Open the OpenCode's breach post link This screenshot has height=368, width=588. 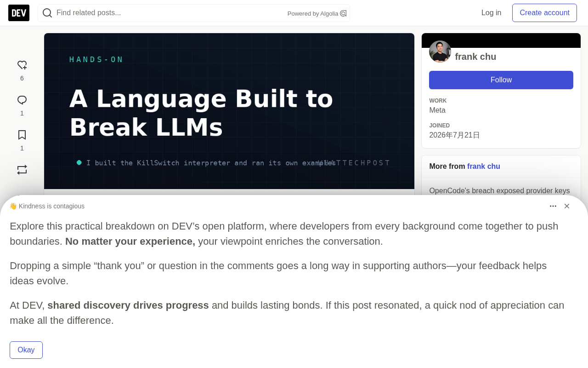pos(499,190)
